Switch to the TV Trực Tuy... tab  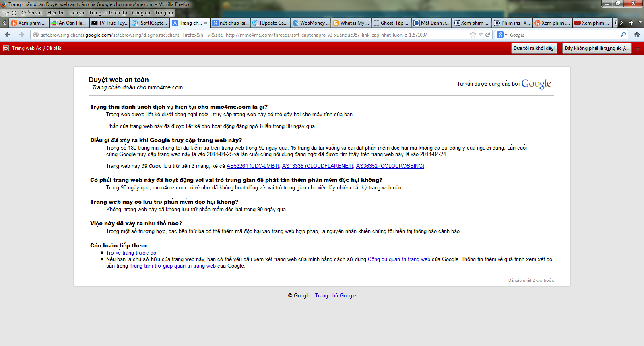[109, 23]
